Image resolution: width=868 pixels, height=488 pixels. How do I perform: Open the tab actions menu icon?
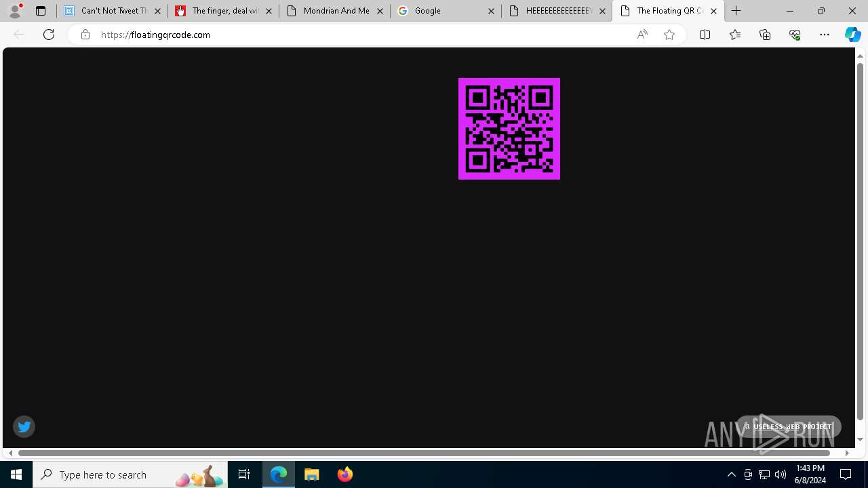coord(41,11)
